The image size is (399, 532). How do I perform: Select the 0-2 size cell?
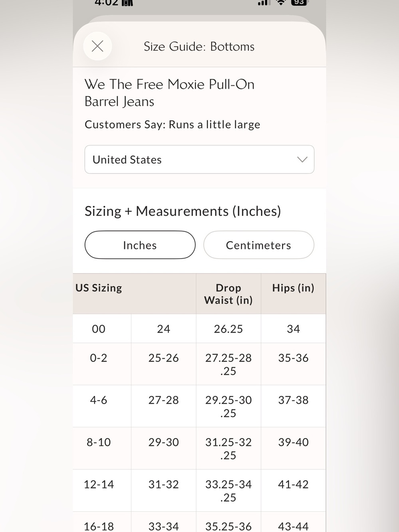click(x=99, y=358)
